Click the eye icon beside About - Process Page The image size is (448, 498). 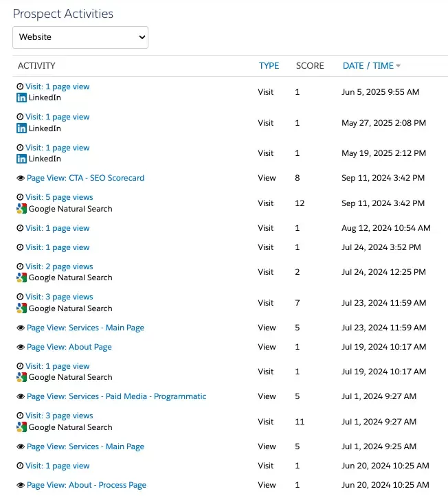(x=21, y=486)
